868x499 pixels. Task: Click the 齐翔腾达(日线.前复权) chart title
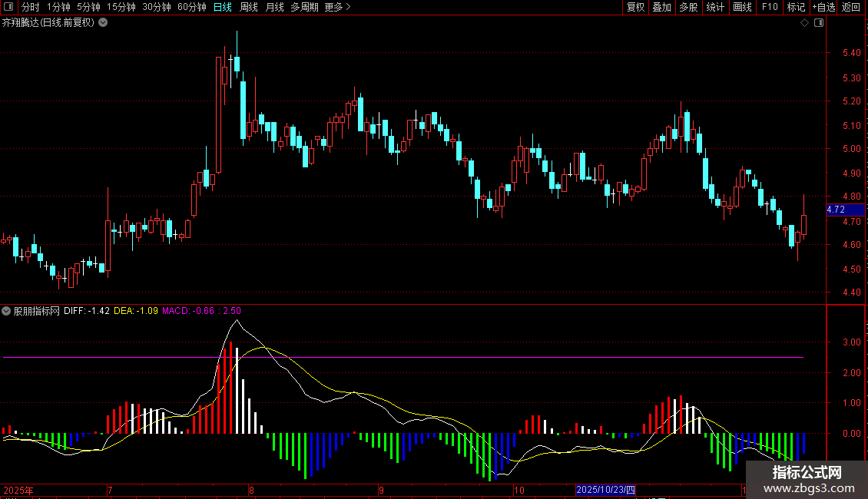(48, 23)
